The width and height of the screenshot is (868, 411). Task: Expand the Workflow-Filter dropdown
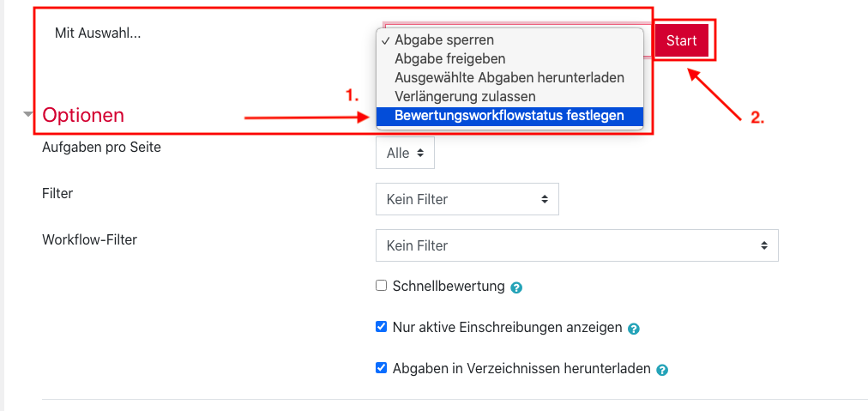tap(576, 245)
